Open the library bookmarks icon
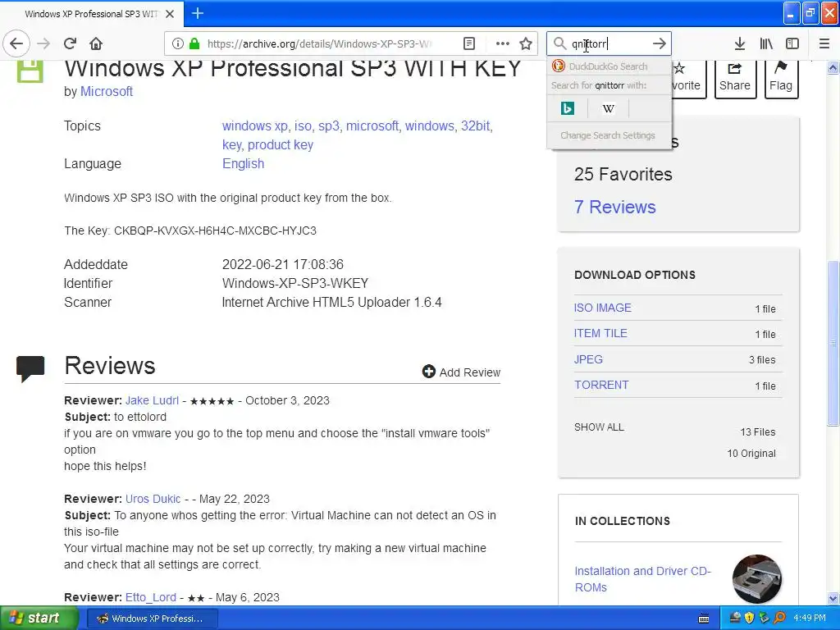Viewport: 840px width, 630px height. pos(766,44)
